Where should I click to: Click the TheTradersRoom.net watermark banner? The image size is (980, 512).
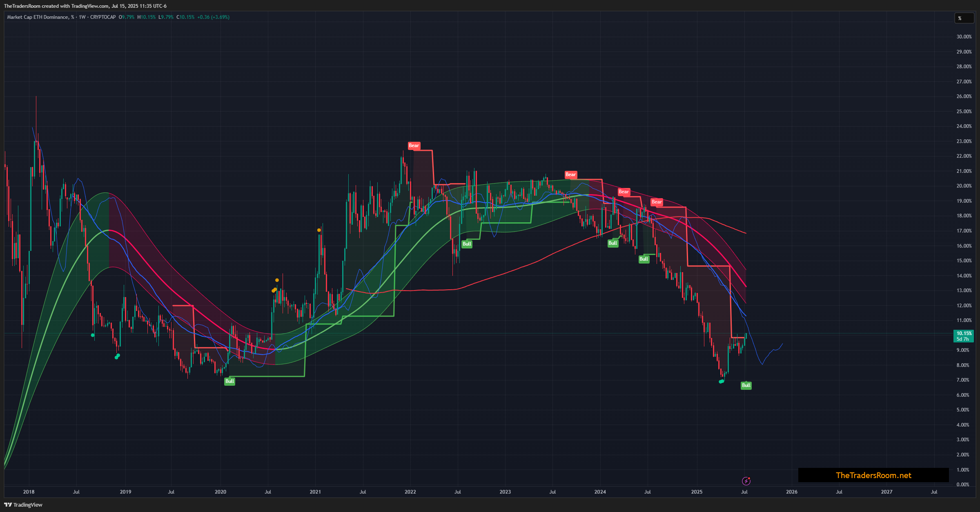pos(873,475)
